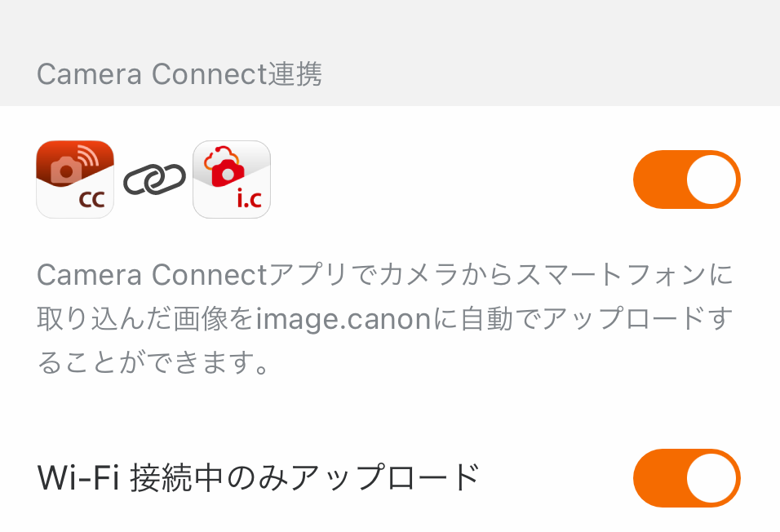
Task: Click the Camera Connect description paragraph
Action: 385,319
